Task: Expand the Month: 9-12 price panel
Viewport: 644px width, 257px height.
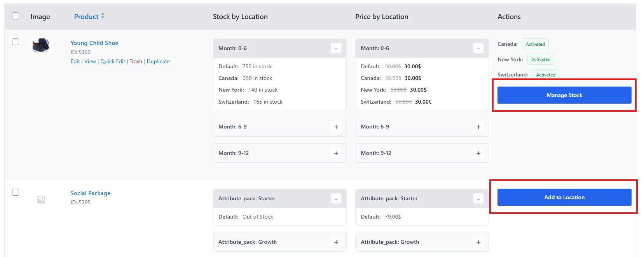Action: 478,153
